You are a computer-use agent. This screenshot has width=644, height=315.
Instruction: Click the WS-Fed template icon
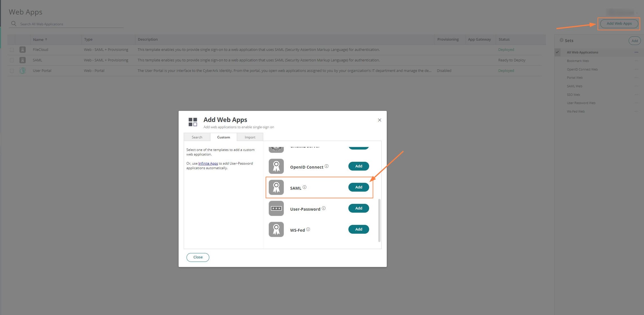276,229
